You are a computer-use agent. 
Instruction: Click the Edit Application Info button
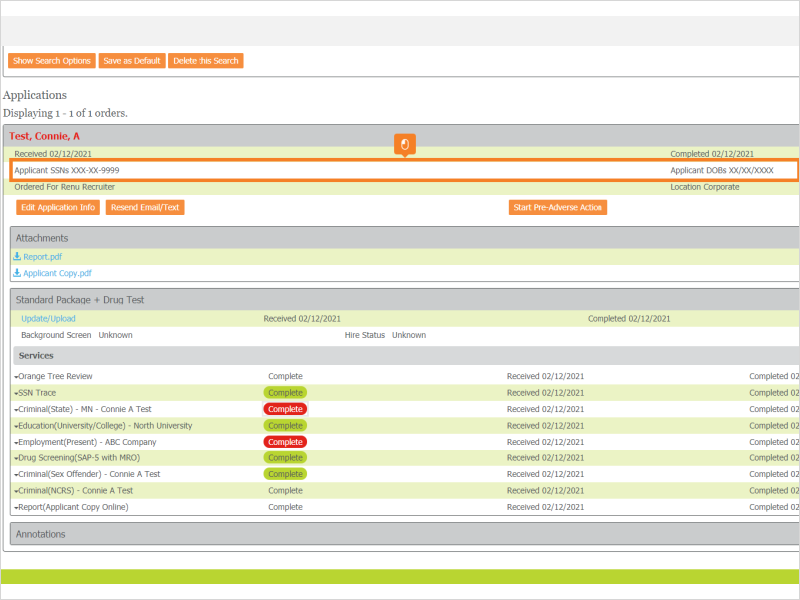(x=58, y=207)
